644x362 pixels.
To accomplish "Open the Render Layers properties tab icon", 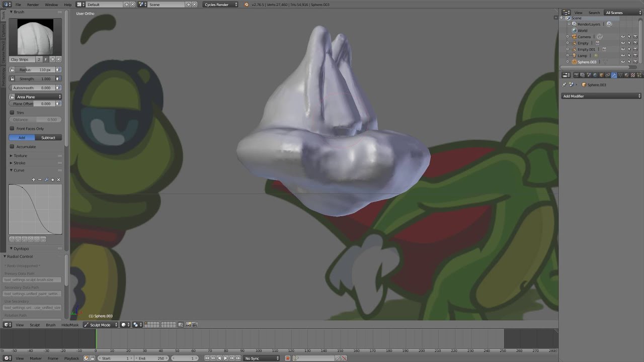I will point(582,75).
